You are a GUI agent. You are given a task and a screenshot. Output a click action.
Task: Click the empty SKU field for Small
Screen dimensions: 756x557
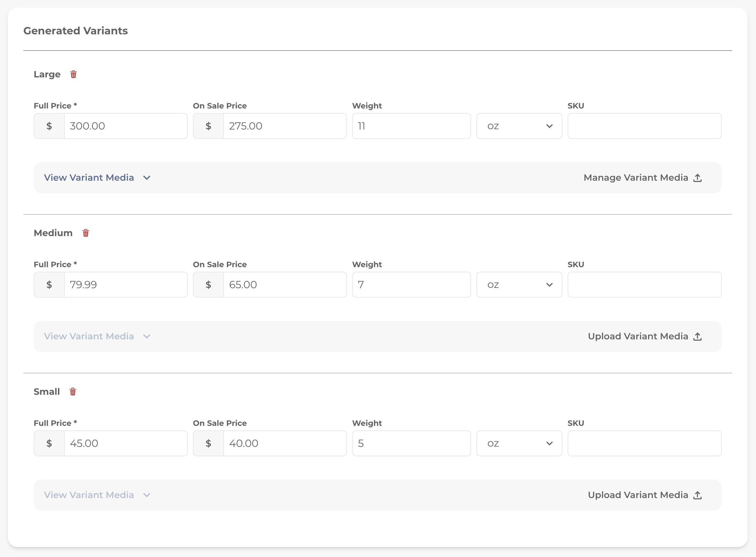coord(644,443)
